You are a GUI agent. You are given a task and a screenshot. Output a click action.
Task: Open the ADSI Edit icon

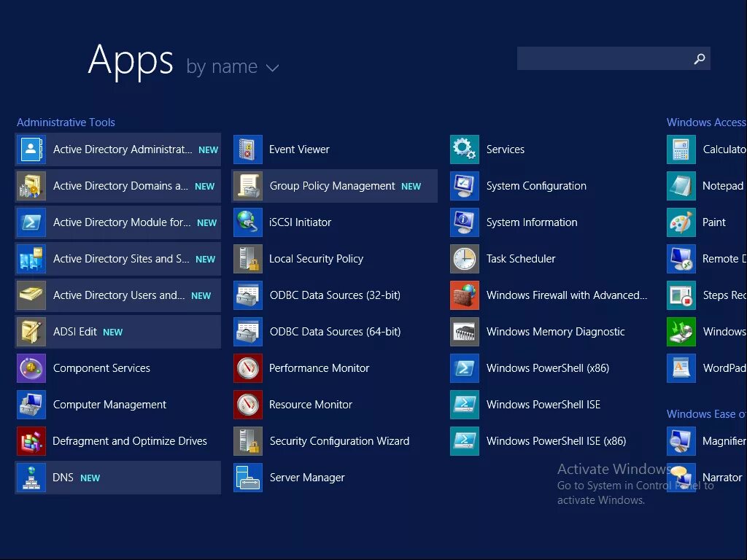pyautogui.click(x=31, y=332)
